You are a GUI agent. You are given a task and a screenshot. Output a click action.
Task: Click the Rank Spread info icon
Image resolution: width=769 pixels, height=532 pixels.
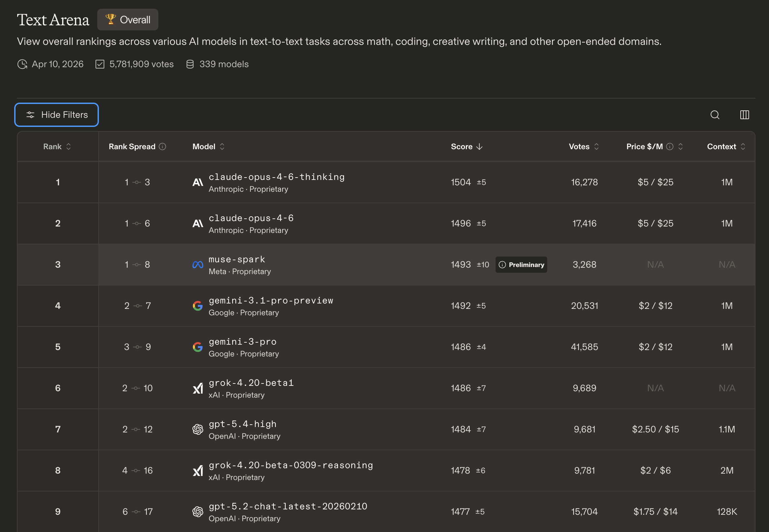(x=162, y=147)
